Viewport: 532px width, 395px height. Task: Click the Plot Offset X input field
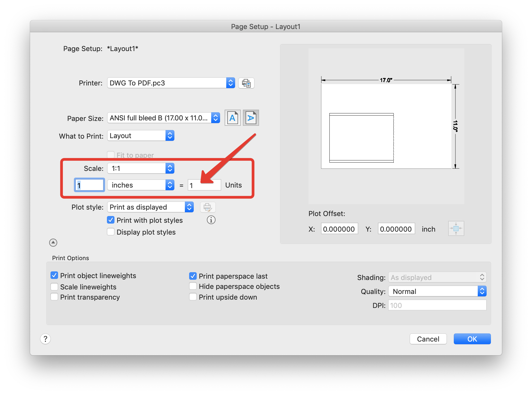[339, 229]
